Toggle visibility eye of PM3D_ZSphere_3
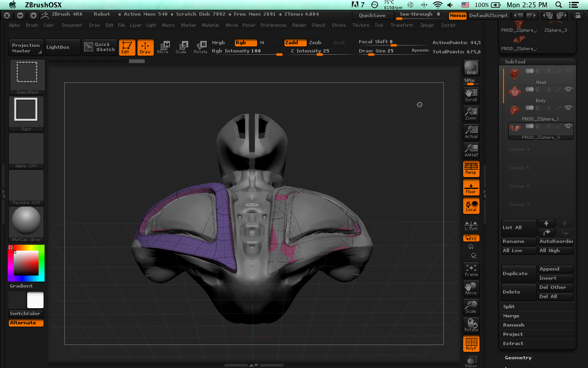The width and height of the screenshot is (588, 368). pos(569,126)
